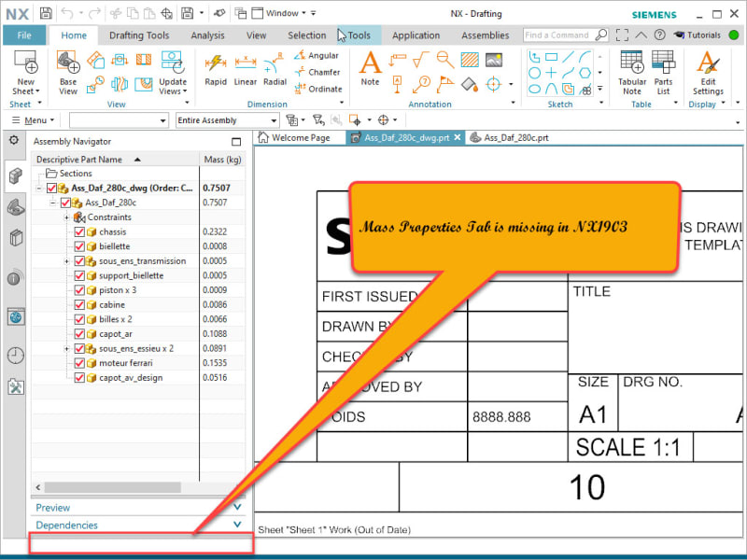Uncheck the biellette component checkbox
The width and height of the screenshot is (747, 560).
pyautogui.click(x=79, y=246)
